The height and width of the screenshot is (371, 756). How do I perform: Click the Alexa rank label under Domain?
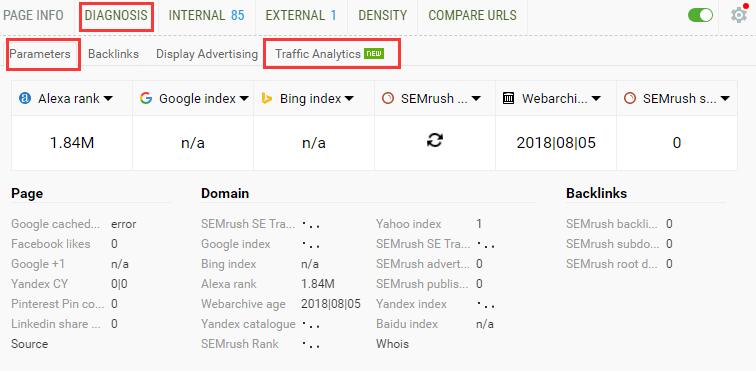coord(229,284)
